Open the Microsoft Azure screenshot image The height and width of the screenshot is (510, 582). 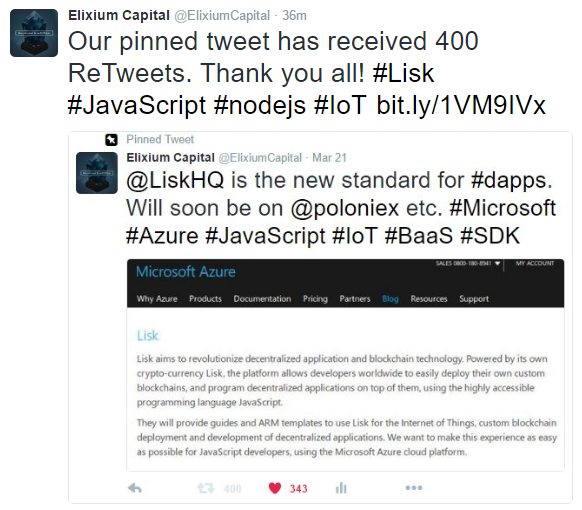[345, 365]
